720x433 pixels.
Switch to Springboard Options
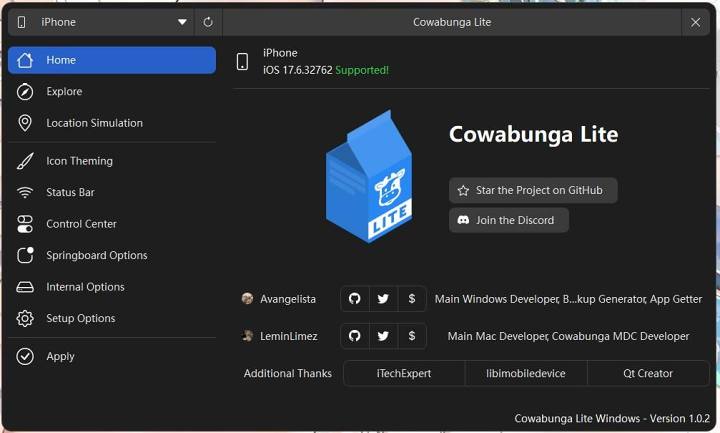pos(96,255)
